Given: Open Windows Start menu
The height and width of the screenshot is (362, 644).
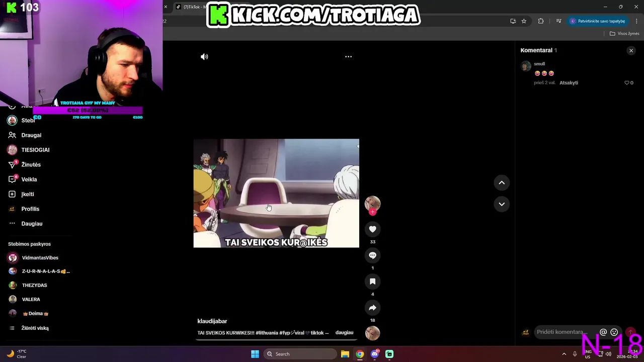Looking at the screenshot, I should [x=255, y=354].
